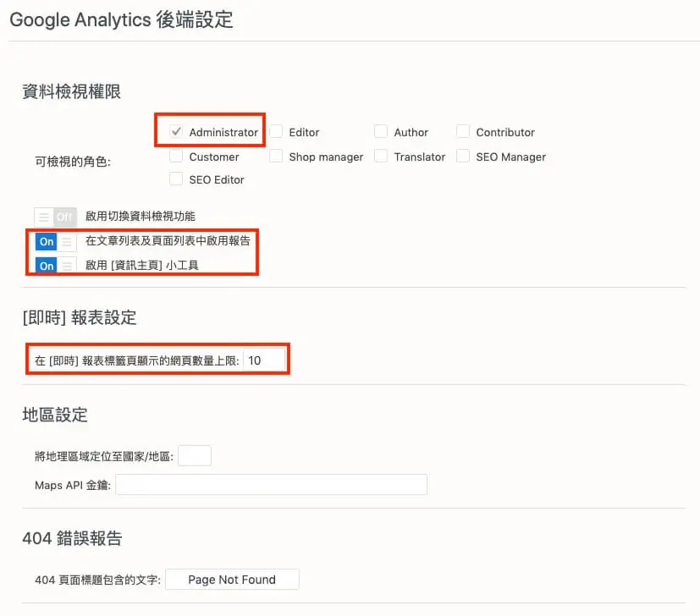Image resolution: width=700 pixels, height=616 pixels.
Task: Tick the SEO Editor checkbox
Action: (176, 179)
